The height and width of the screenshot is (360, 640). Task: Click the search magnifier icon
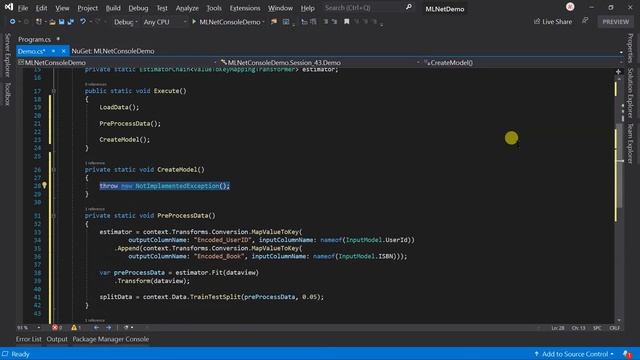coord(409,7)
